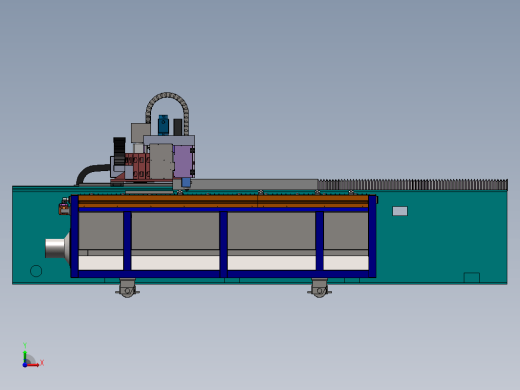Select the dark red carriage block
Screen dimensions: 520x390
click(x=137, y=167)
